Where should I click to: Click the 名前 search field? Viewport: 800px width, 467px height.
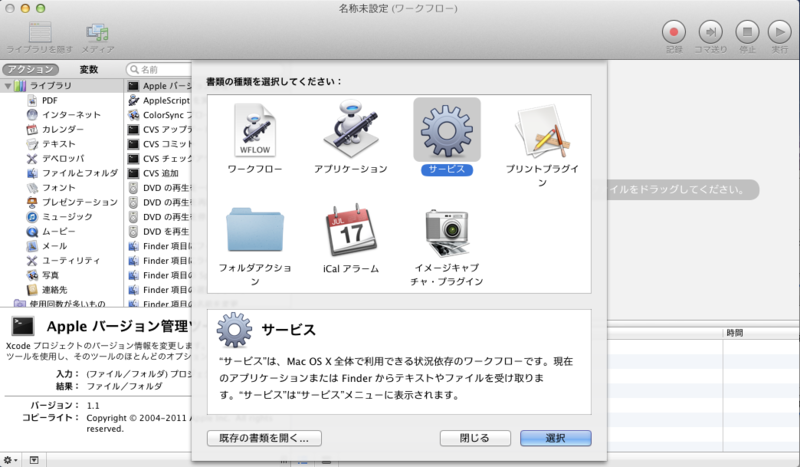[159, 69]
